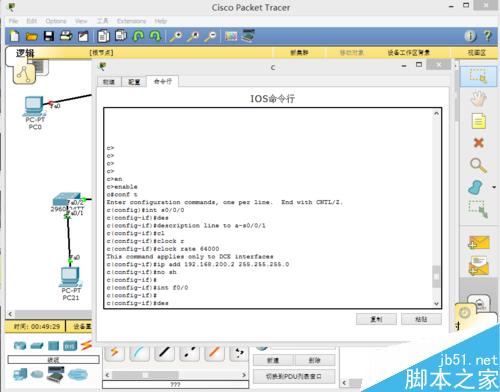Select End Devices category icon
Screen dimensions: 500x392
click(20, 374)
